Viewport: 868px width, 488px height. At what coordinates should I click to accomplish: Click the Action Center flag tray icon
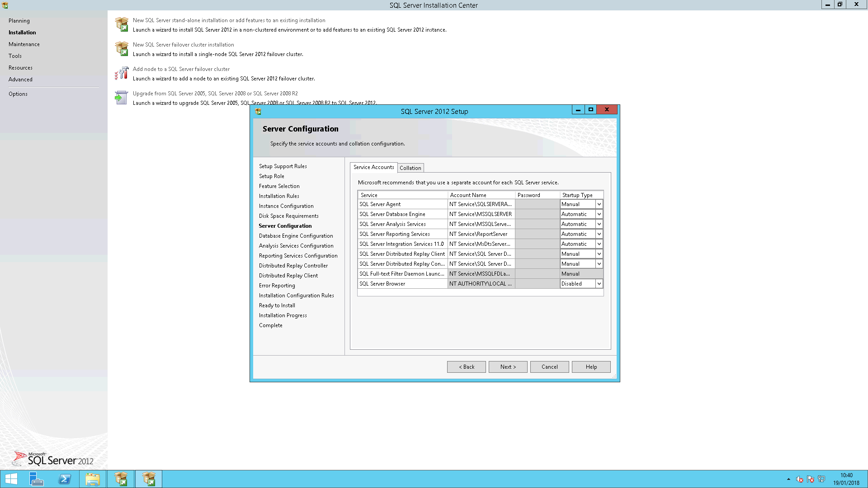click(x=810, y=479)
